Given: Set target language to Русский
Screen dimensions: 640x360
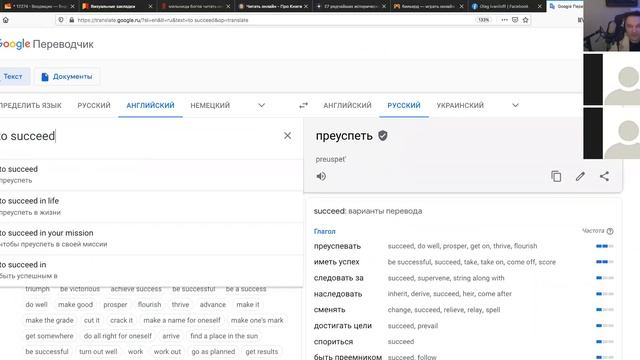Looking at the screenshot, I should point(404,105).
